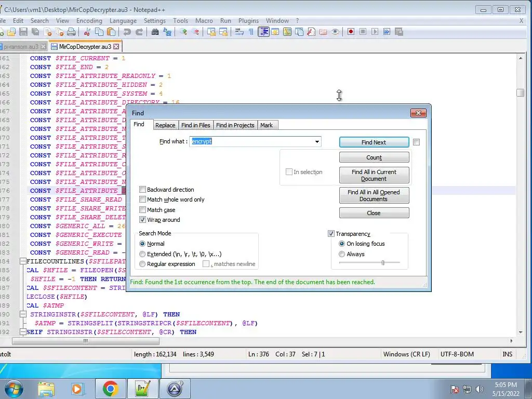Click the Open file toolbar icon
The width and height of the screenshot is (532, 399).
point(11,32)
